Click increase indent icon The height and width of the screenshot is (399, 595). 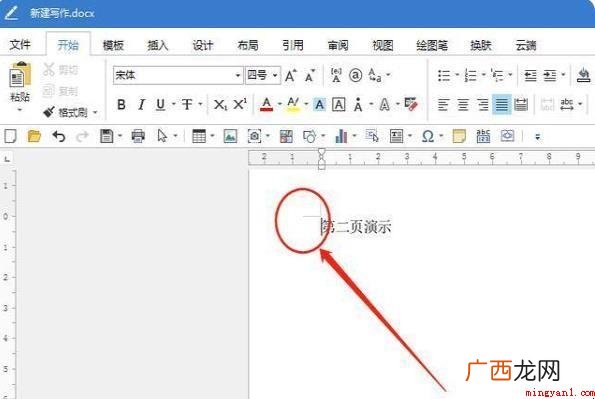coord(550,76)
